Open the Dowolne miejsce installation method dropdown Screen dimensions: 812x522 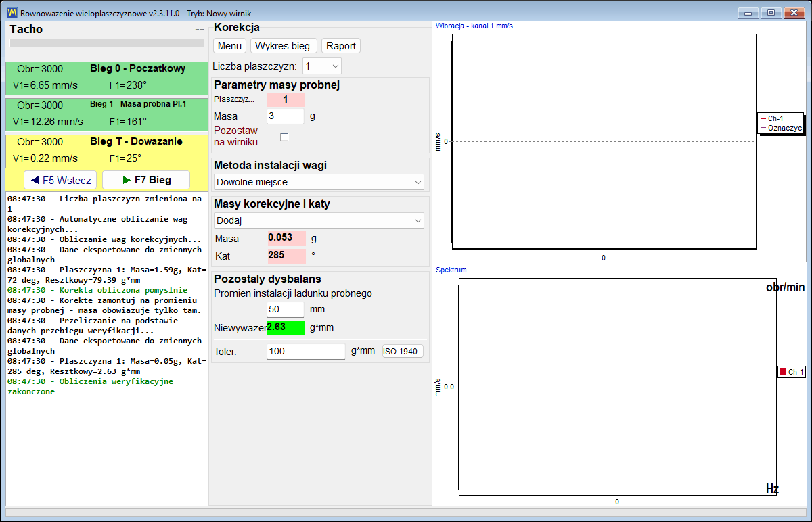tap(319, 182)
